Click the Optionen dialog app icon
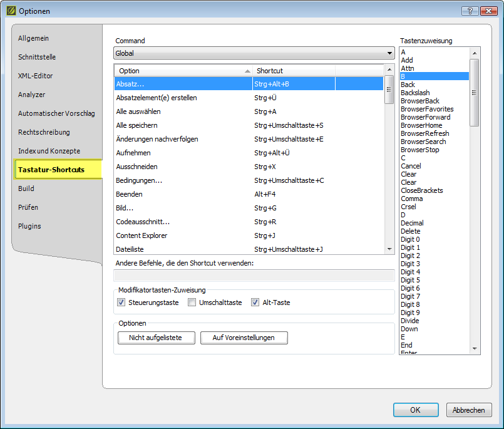Screen dimensions: 504x429 click(11, 11)
